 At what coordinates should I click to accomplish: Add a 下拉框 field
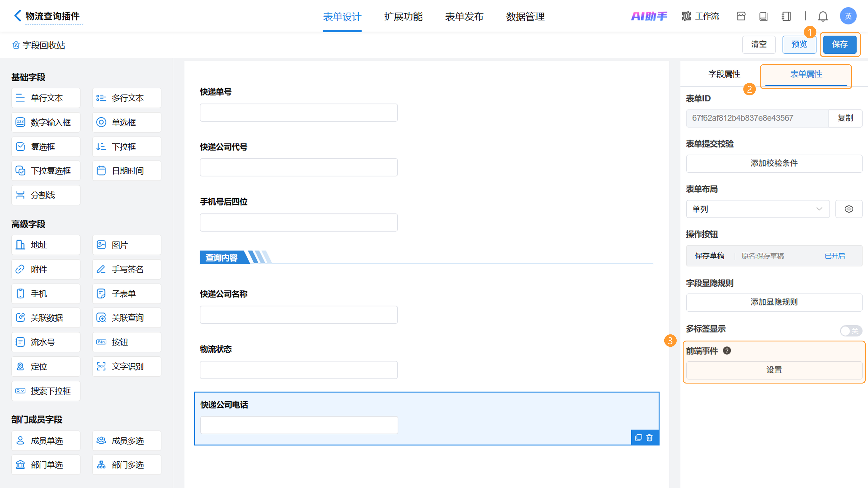point(127,147)
